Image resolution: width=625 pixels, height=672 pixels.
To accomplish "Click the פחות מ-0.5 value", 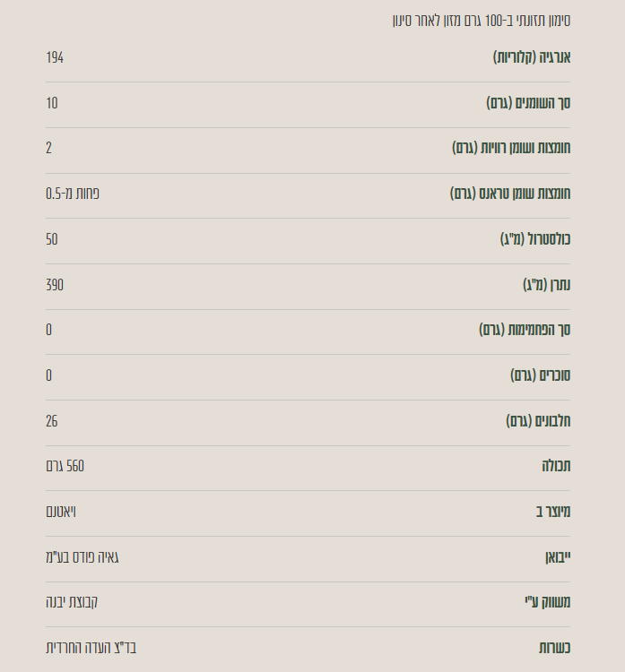I will 73,194.
